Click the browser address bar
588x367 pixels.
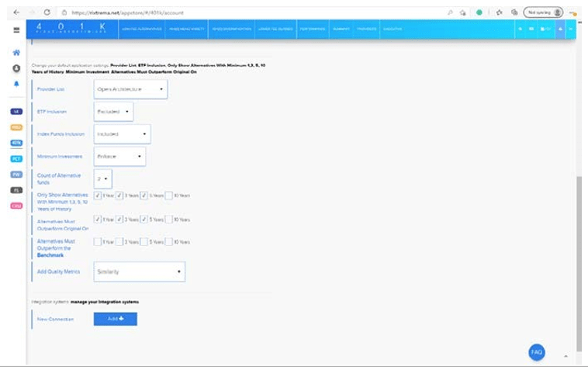click(x=233, y=12)
